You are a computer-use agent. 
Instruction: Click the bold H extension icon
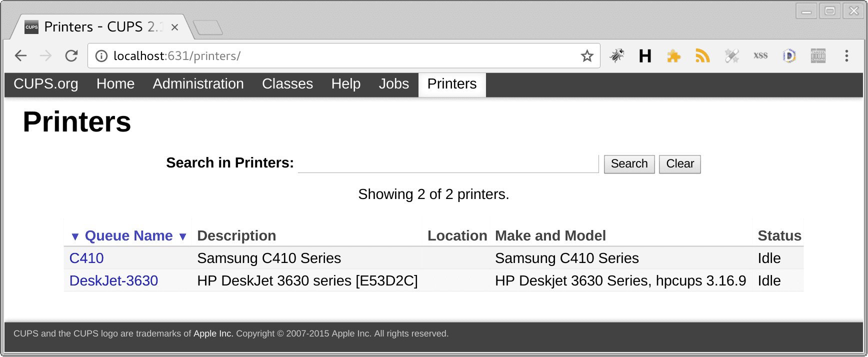[645, 56]
